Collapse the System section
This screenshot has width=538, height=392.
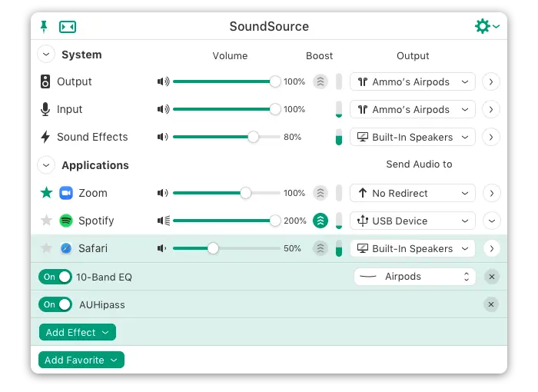46,55
